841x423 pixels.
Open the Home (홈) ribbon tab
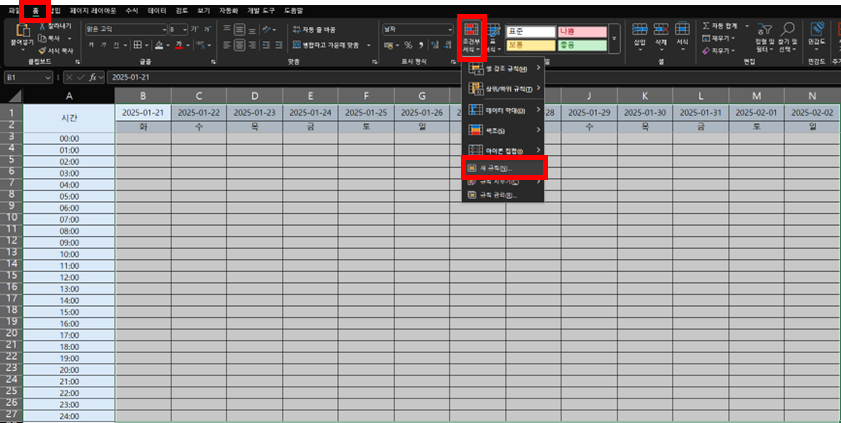35,11
